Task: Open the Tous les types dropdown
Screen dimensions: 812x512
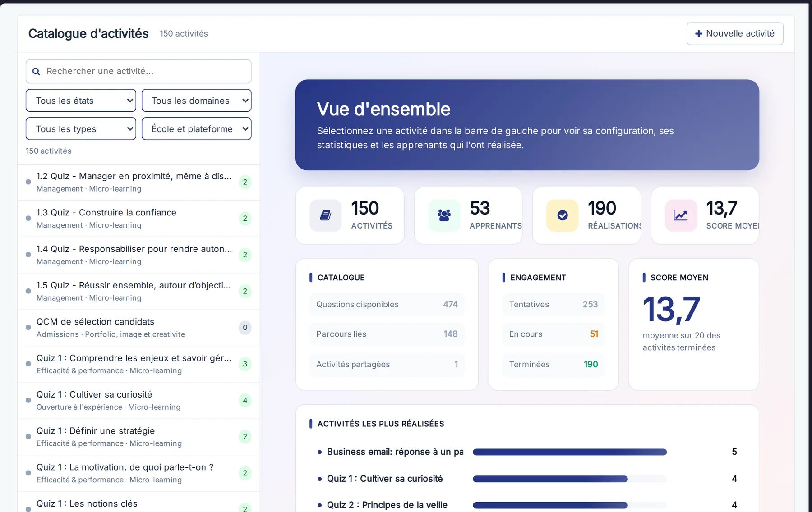Action: click(x=81, y=129)
